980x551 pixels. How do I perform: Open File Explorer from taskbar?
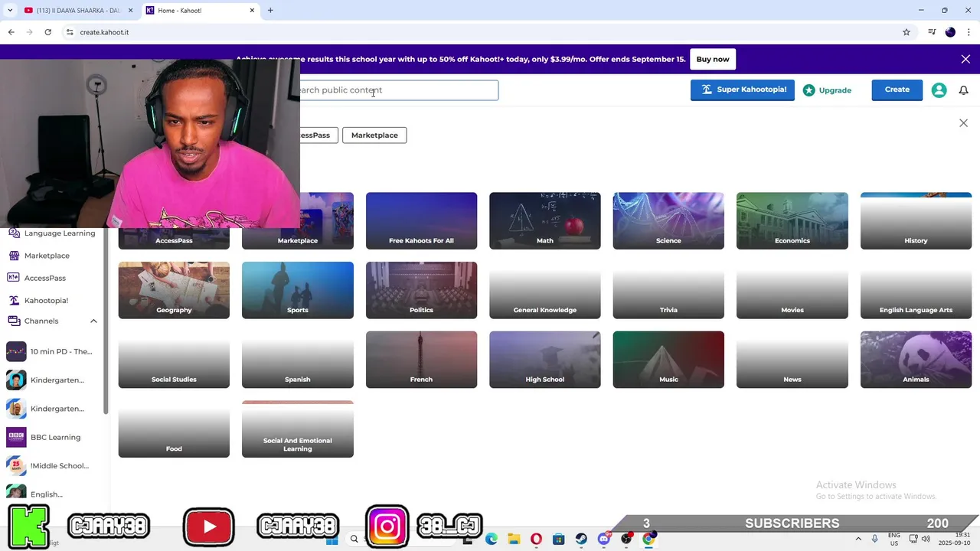(514, 539)
